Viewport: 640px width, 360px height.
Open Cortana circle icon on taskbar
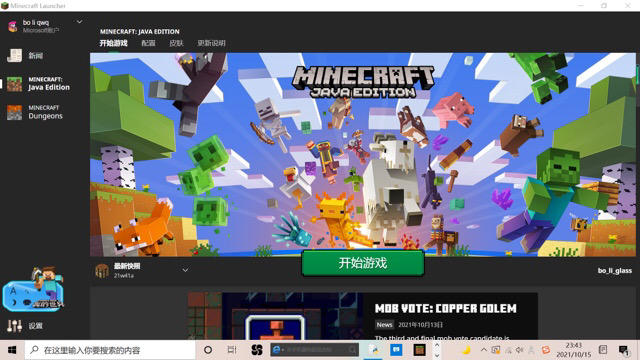(x=208, y=350)
